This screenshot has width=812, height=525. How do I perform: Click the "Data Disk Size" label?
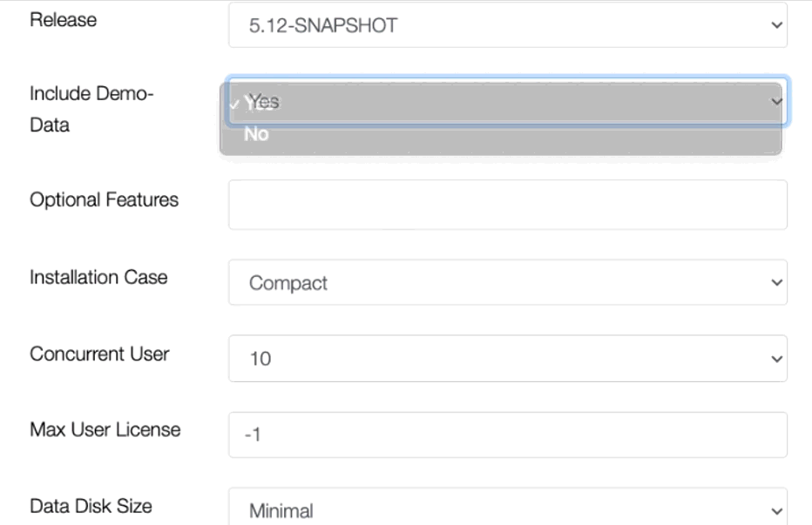tap(91, 505)
